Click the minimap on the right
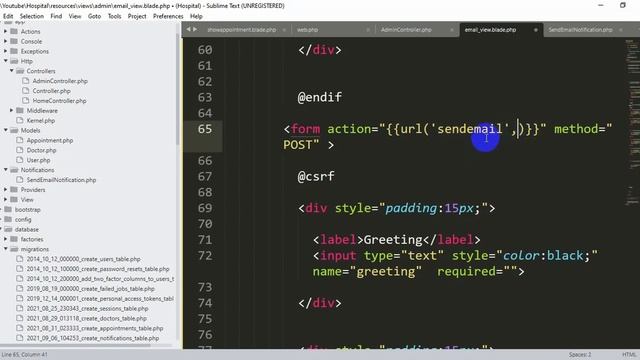 (x=632, y=122)
